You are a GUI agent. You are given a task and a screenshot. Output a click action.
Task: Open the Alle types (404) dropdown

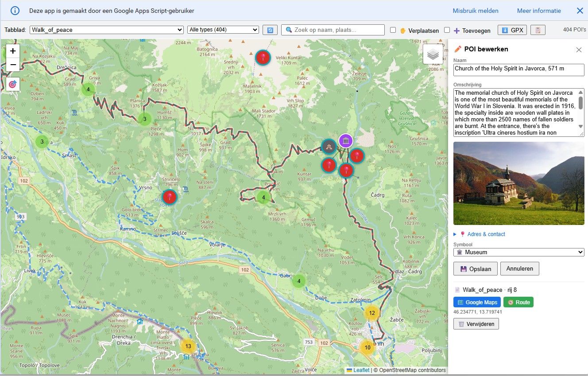[223, 30]
